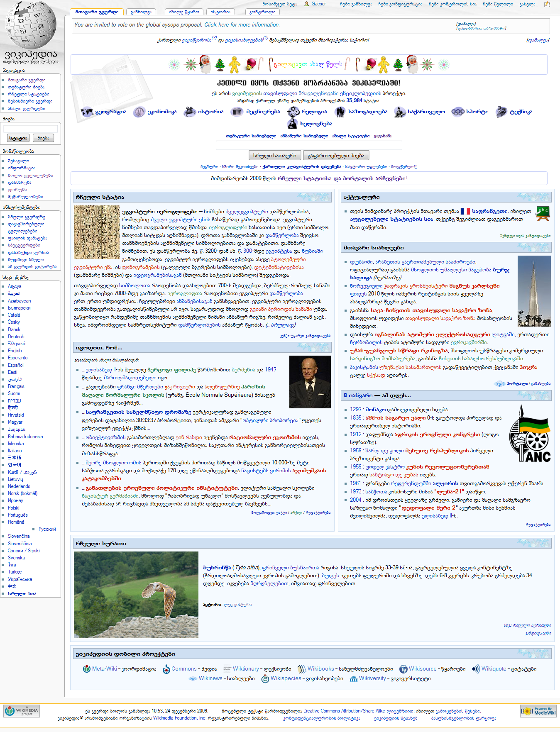Click the Wikispecies project icon
Viewport: 560px width, 732px height.
265,678
